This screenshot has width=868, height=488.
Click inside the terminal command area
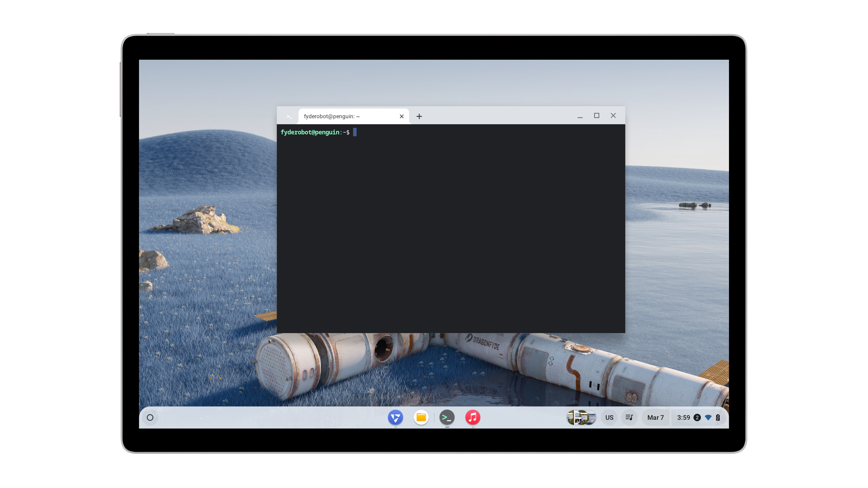coord(451,229)
